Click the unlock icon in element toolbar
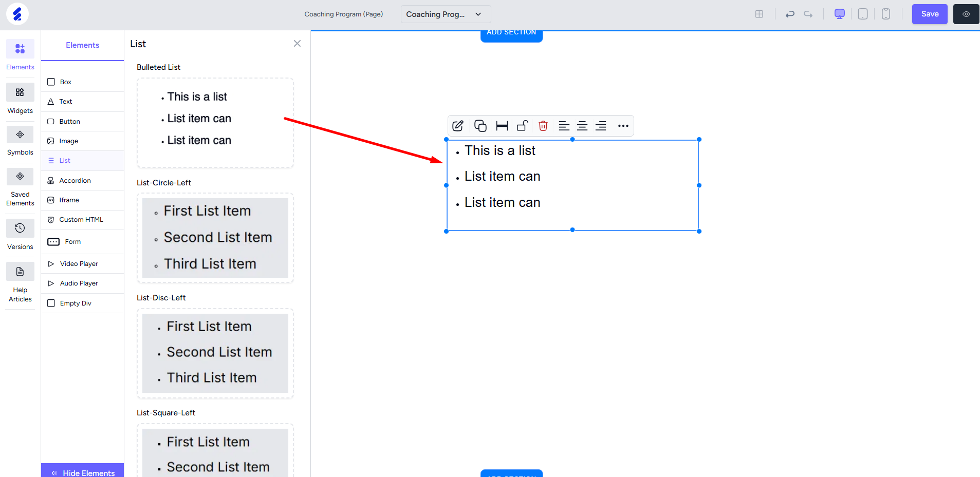 click(x=523, y=126)
